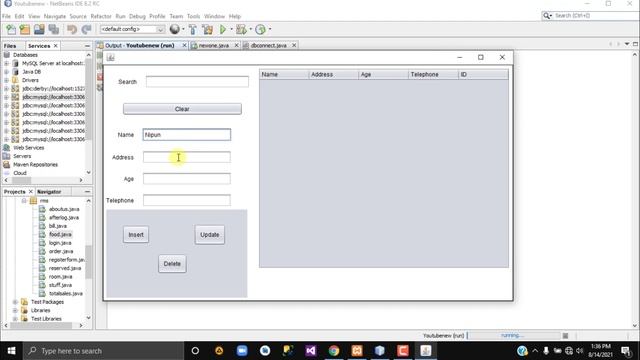This screenshot has height=360, width=640.
Task: Minimize the Services panel group
Action: (87, 46)
